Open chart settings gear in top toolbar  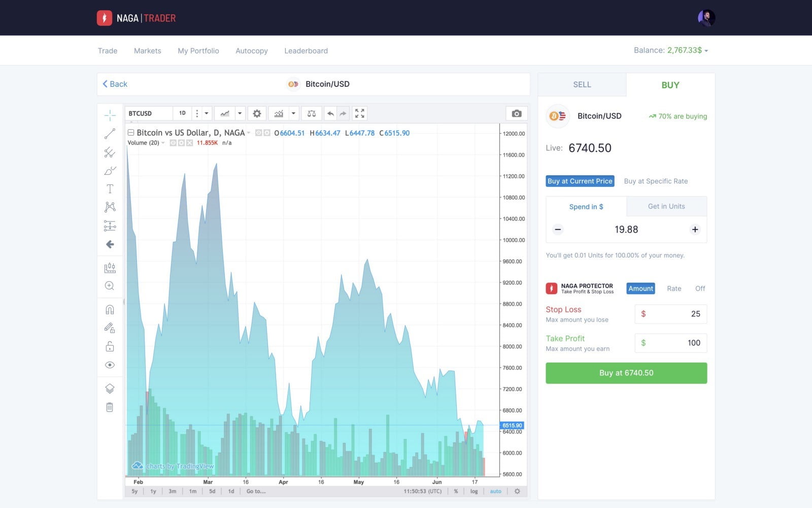click(x=257, y=114)
